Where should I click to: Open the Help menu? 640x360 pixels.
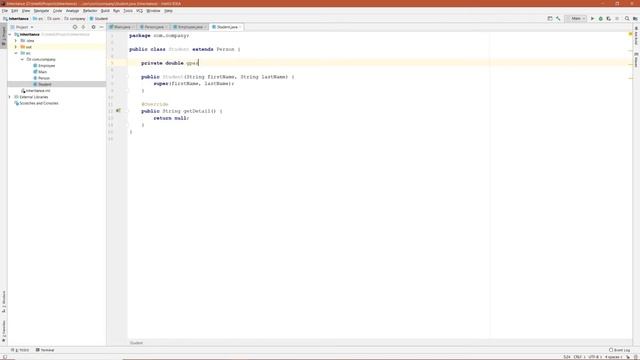coord(168,11)
